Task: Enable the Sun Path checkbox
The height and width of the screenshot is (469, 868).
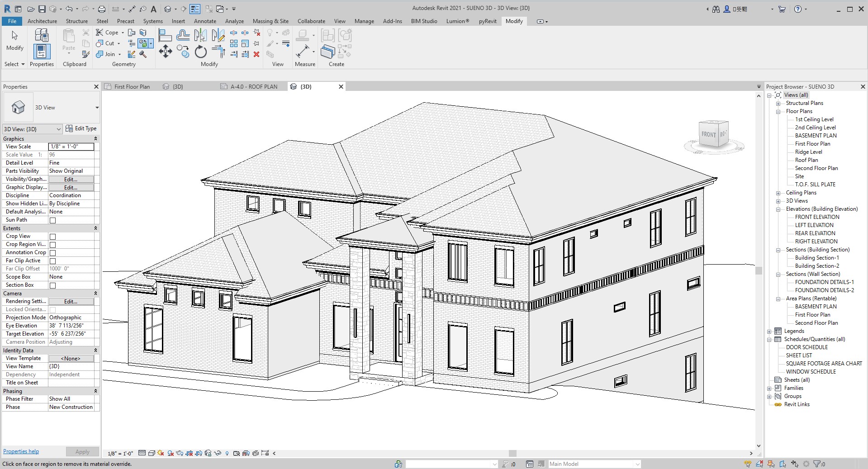Action: 52,220
